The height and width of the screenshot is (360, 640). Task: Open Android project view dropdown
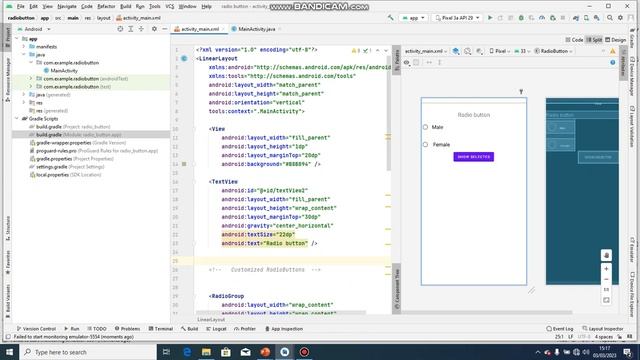34,29
